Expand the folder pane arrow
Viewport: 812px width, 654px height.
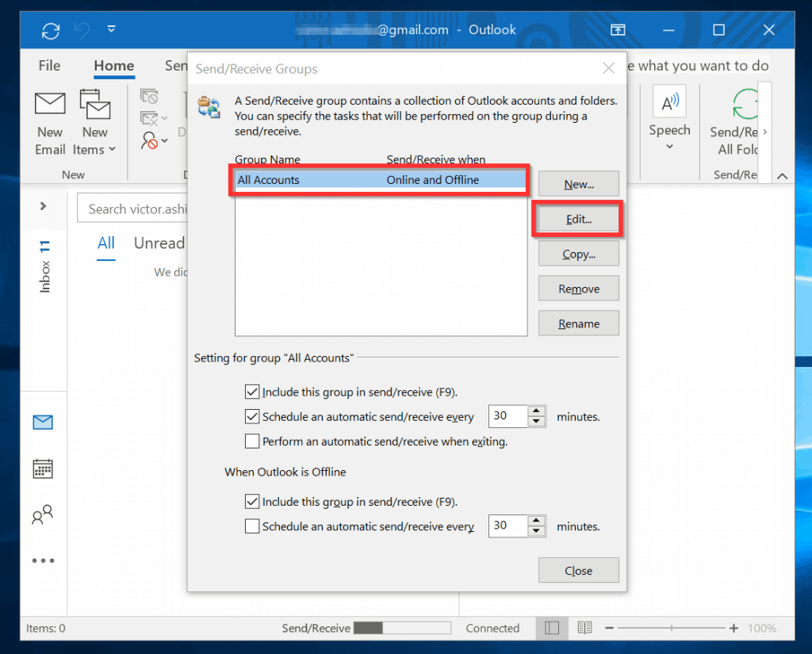point(43,206)
